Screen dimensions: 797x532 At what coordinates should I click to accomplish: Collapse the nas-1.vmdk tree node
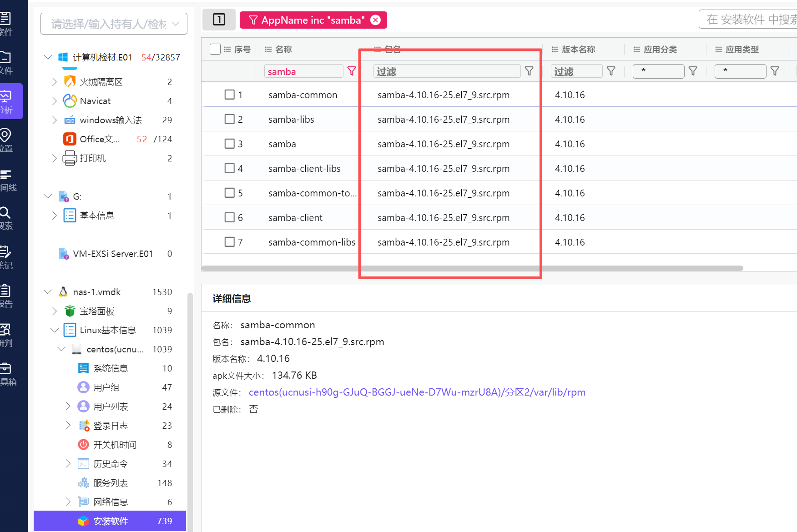48,292
